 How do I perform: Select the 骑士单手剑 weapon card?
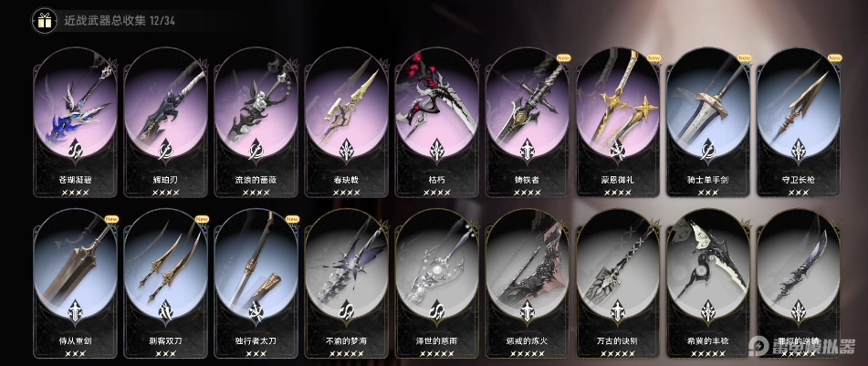[x=708, y=121]
